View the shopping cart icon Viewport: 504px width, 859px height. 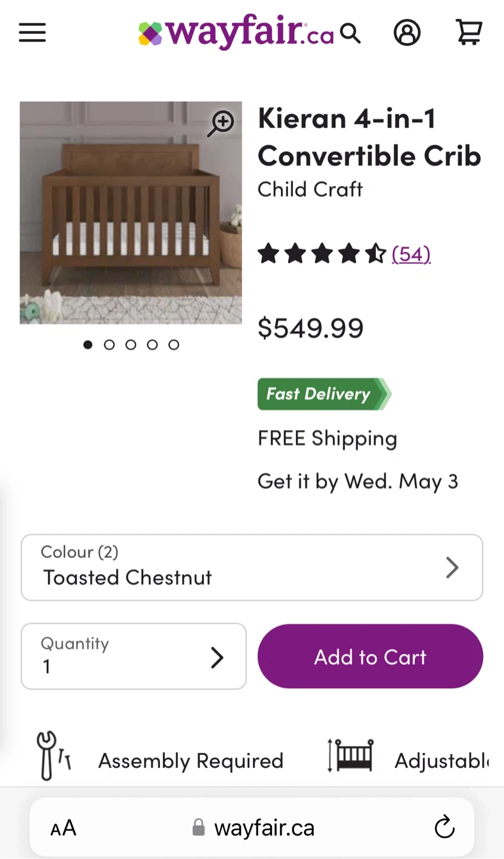point(469,33)
